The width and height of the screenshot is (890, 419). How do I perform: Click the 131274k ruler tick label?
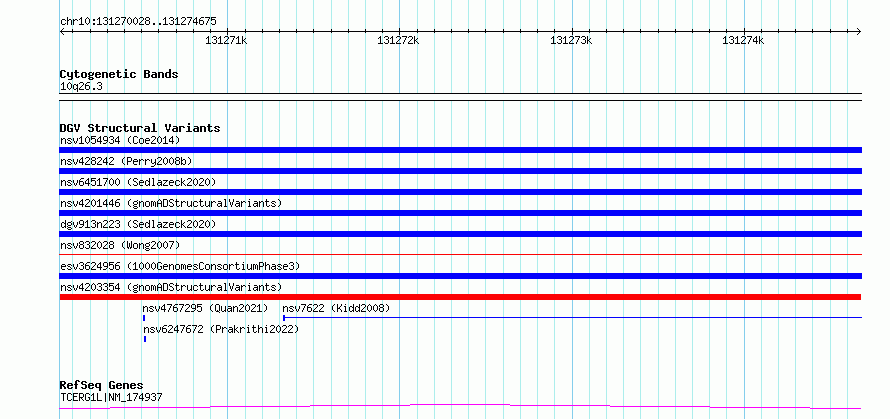tap(743, 41)
